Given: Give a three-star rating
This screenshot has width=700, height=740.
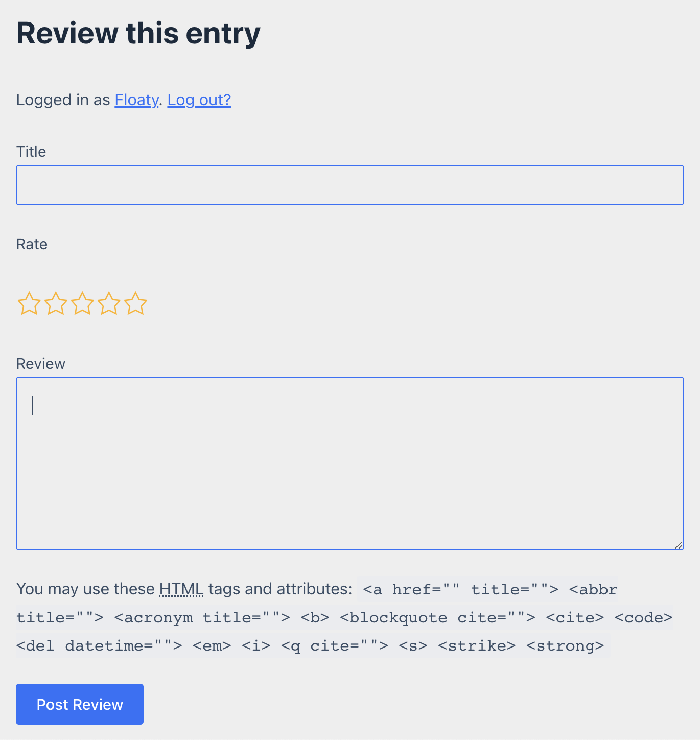Looking at the screenshot, I should 82,304.
